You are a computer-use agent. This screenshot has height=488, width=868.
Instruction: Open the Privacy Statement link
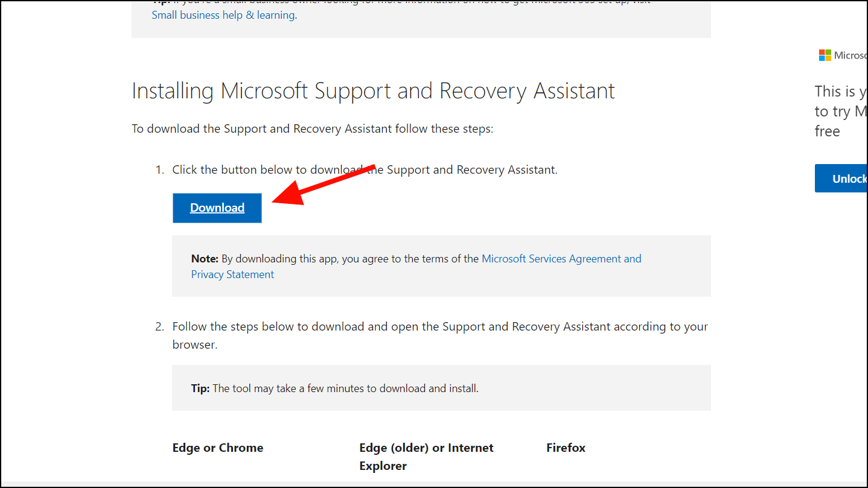232,274
